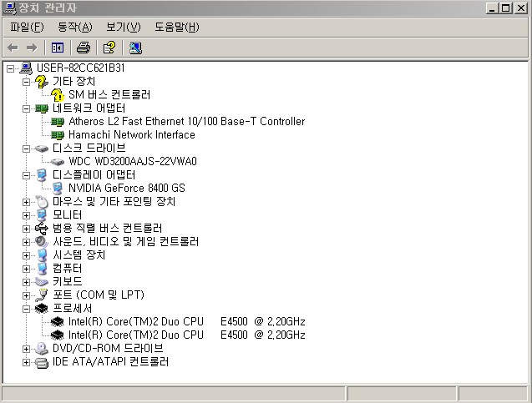This screenshot has height=403, width=532.
Task: Click the NVIDIA GeForce 8400 GS icon
Action: coord(58,189)
